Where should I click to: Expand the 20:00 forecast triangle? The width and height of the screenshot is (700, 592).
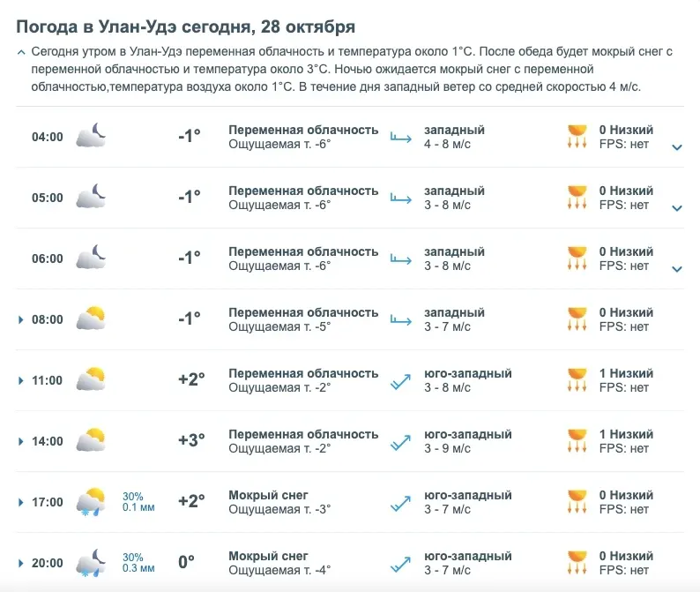coord(20,563)
